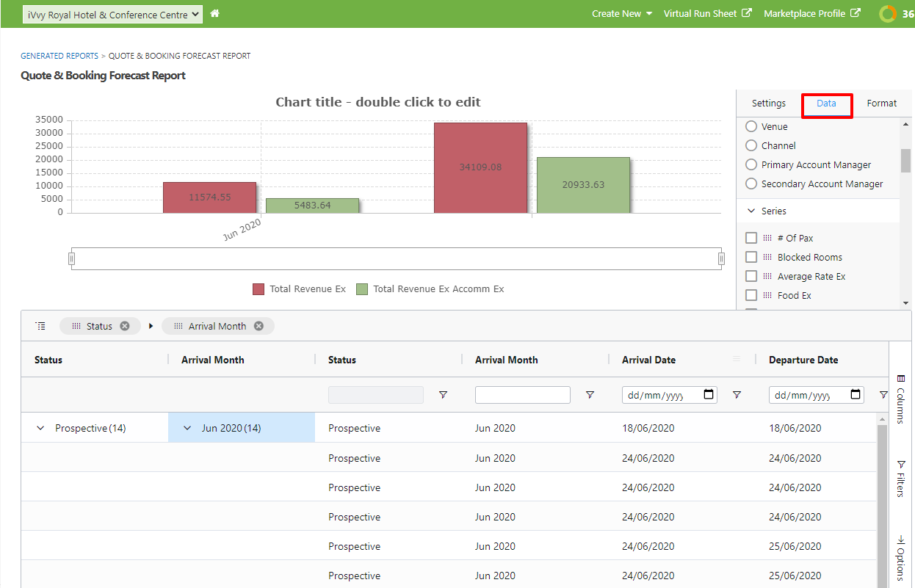Click the drag-handle icon beside Food Ex
The height and width of the screenshot is (588, 915).
point(767,295)
